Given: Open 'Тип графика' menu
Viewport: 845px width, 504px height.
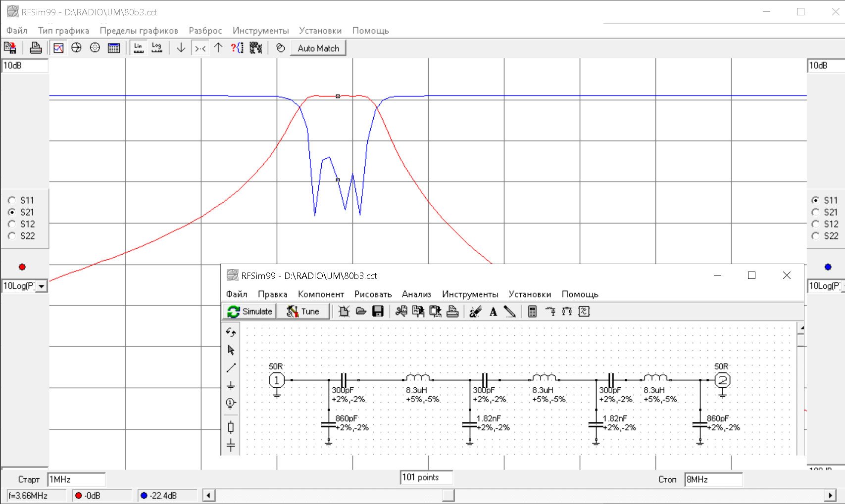Looking at the screenshot, I should click(63, 31).
